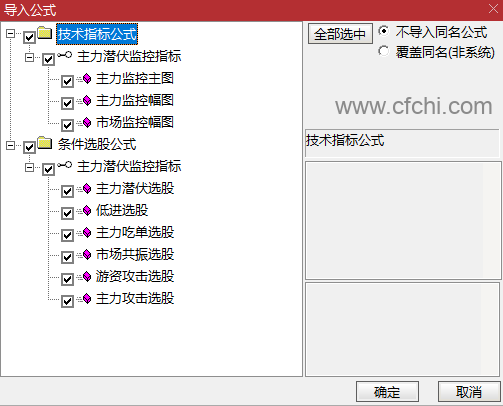
Task: Click the 技术指标公式 folder icon
Action: [45, 33]
